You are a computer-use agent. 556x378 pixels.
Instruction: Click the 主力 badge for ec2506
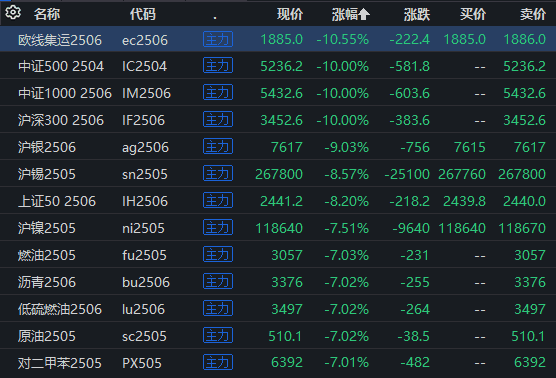coord(218,39)
